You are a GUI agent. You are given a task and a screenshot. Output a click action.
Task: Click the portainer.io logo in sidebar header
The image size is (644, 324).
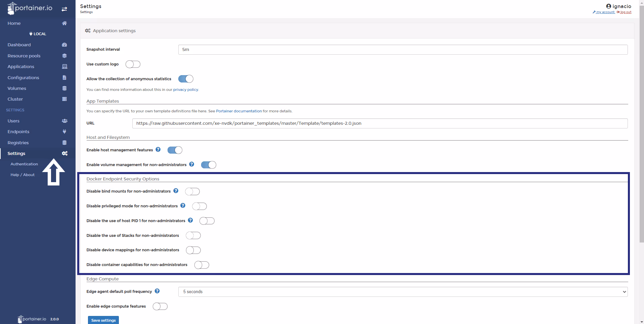[30, 8]
